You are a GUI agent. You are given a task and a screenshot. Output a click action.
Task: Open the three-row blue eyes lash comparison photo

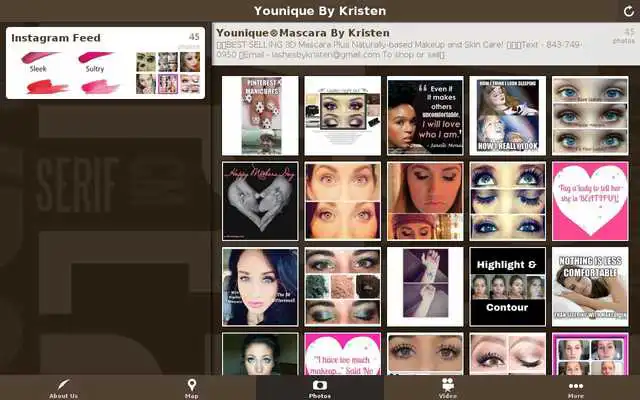[x=590, y=116]
